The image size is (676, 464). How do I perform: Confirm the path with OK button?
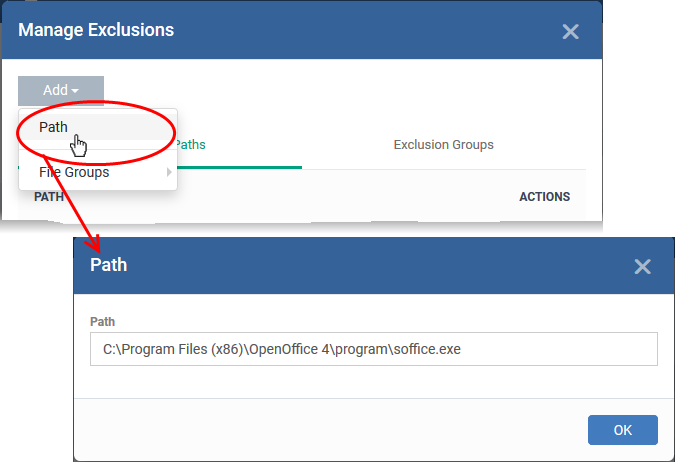(623, 430)
